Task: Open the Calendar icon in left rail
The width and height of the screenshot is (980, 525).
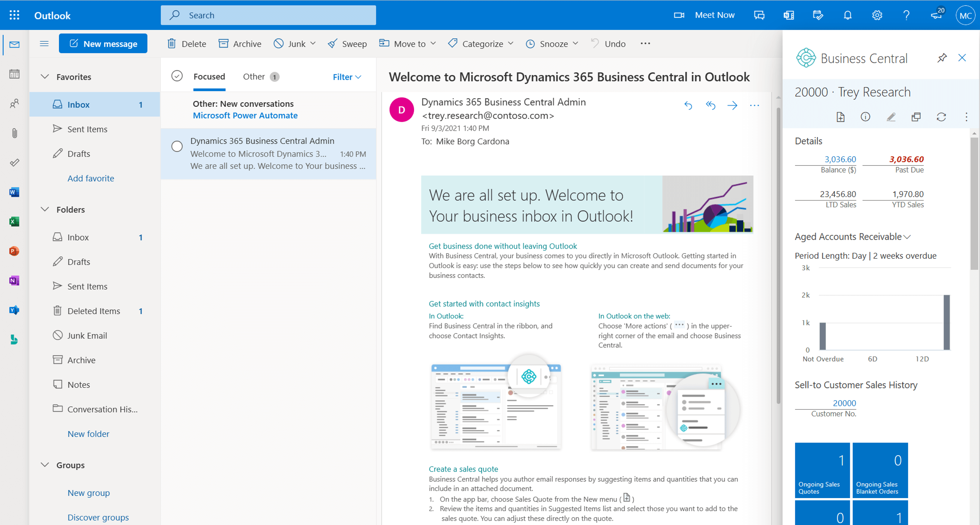Action: (14, 74)
